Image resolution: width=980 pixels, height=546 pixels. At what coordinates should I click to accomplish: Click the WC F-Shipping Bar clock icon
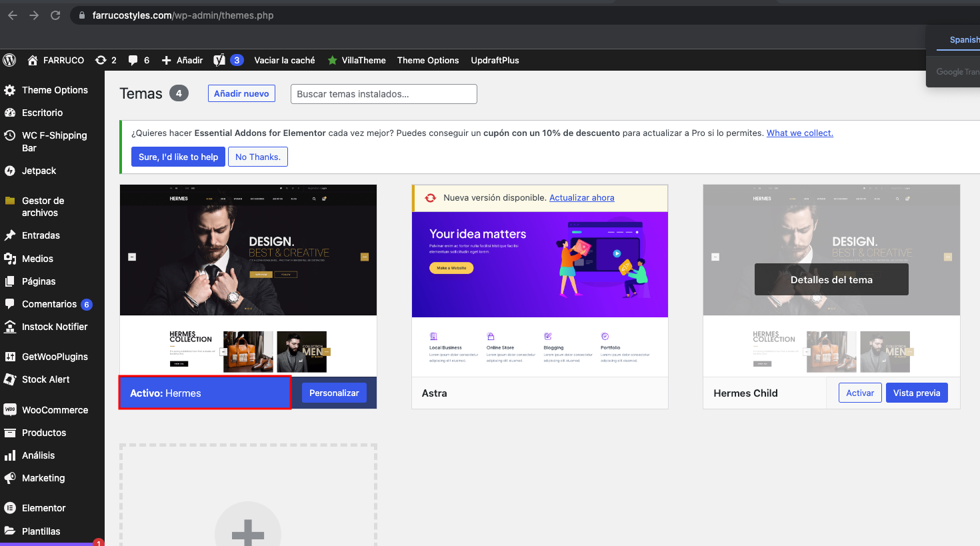10,135
